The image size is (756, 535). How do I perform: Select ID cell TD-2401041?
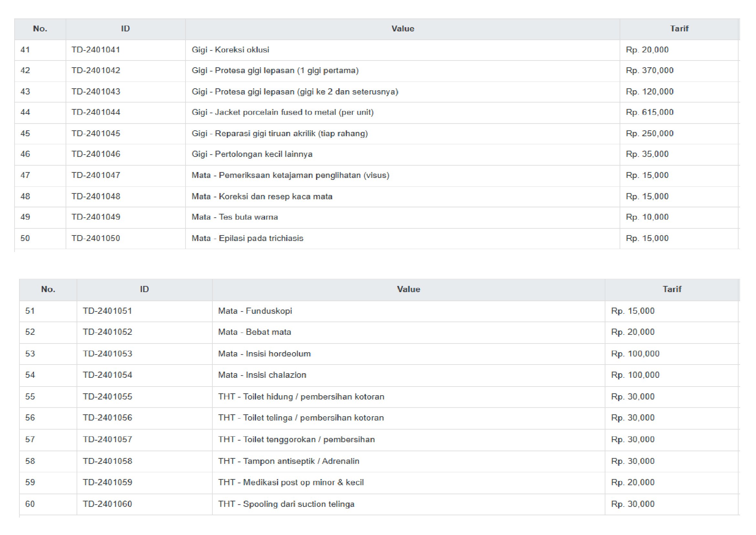pos(96,50)
